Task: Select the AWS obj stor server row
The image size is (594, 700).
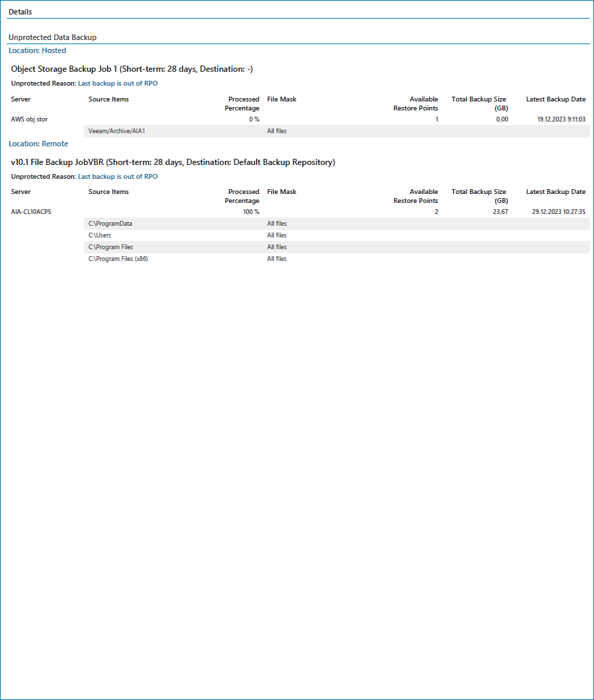Action: click(28, 119)
